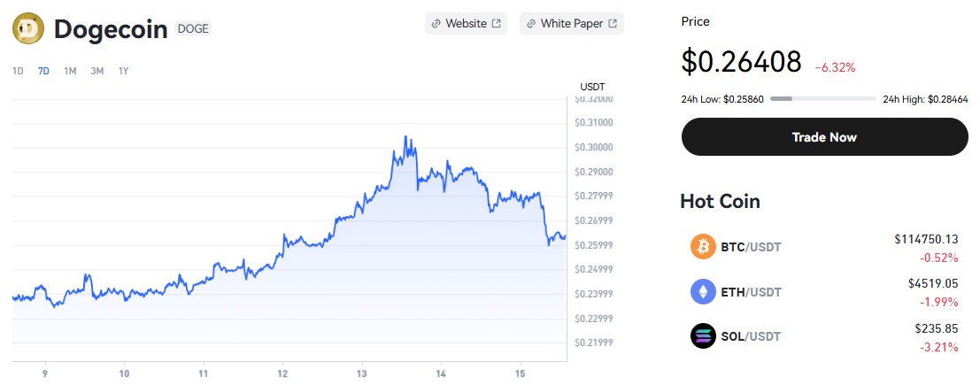Viewport: 980px width, 385px height.
Task: Click the Ethereum coin icon
Action: click(x=703, y=291)
